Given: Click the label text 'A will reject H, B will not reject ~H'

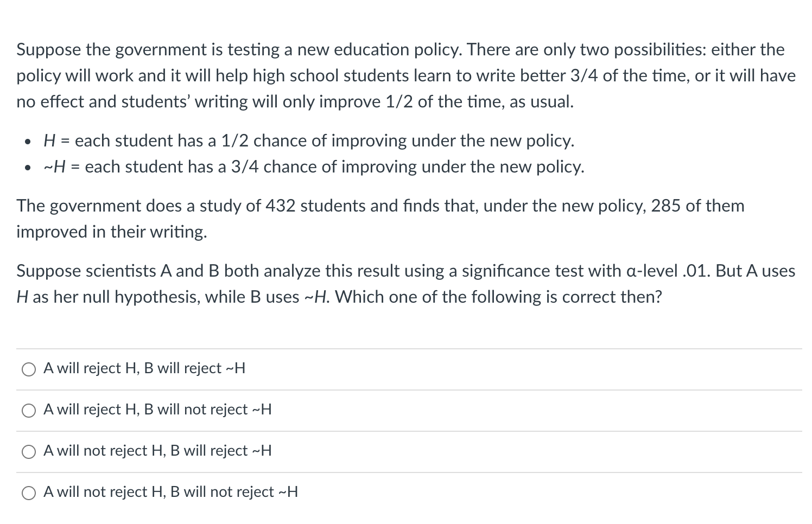Looking at the screenshot, I should (x=157, y=410).
